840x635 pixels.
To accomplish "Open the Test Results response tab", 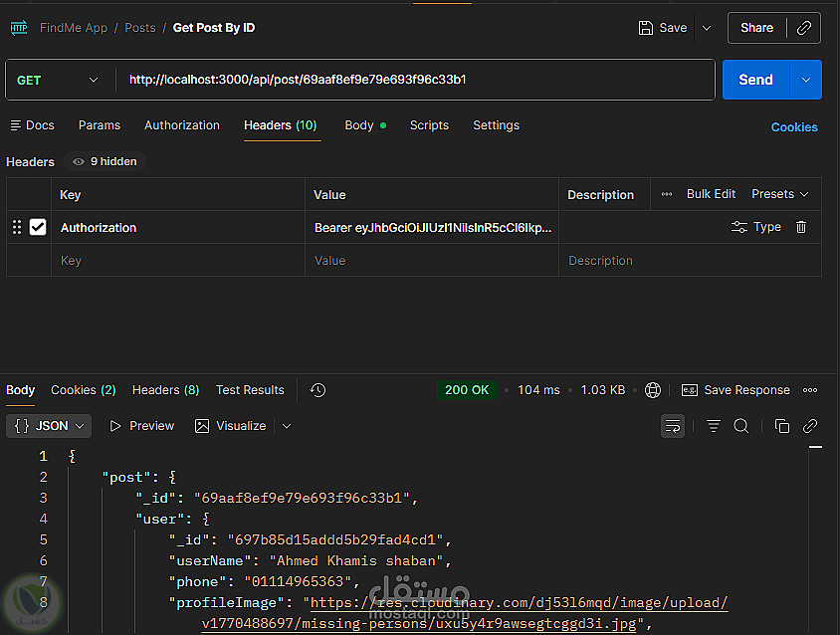I will pyautogui.click(x=250, y=390).
